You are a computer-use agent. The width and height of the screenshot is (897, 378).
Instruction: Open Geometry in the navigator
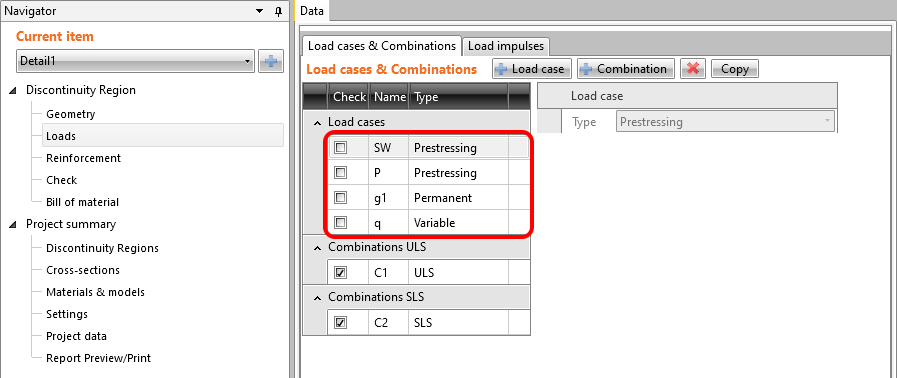pos(70,114)
